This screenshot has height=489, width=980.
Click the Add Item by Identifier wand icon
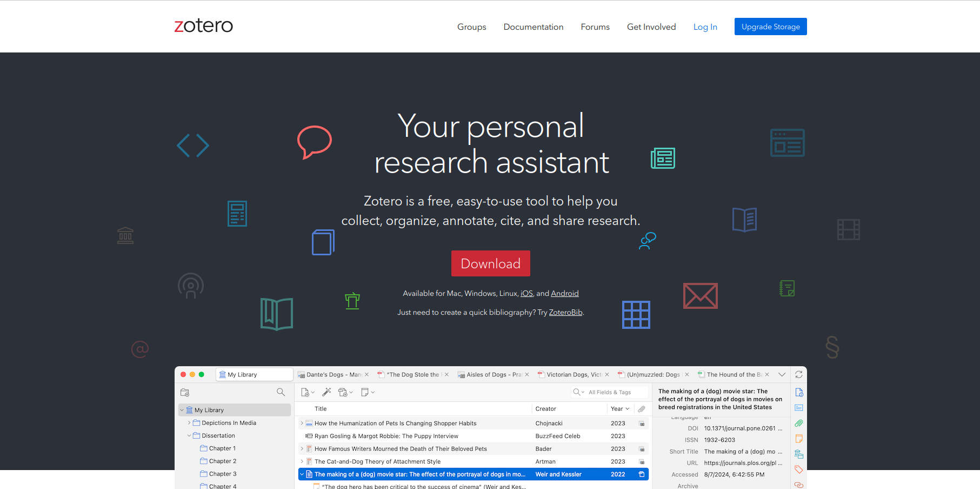pyautogui.click(x=326, y=392)
